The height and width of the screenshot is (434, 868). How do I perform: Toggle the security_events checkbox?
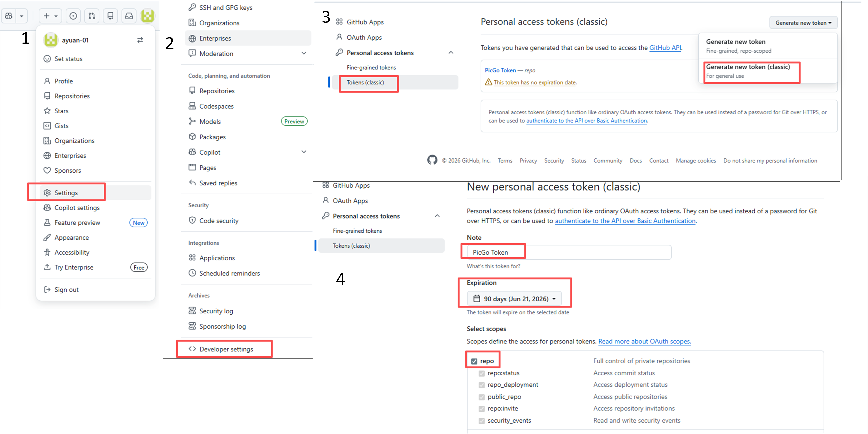tap(482, 421)
